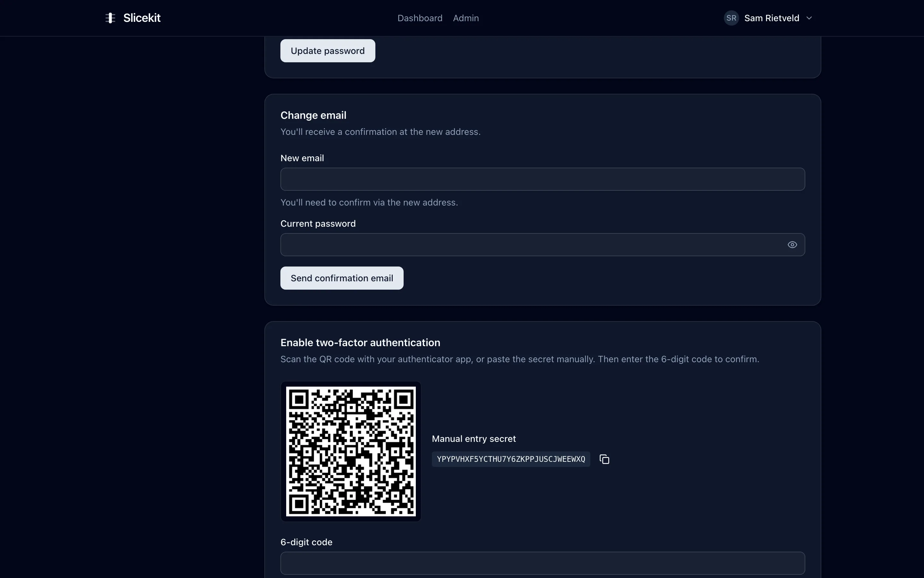Open the Admin page

pos(466,18)
